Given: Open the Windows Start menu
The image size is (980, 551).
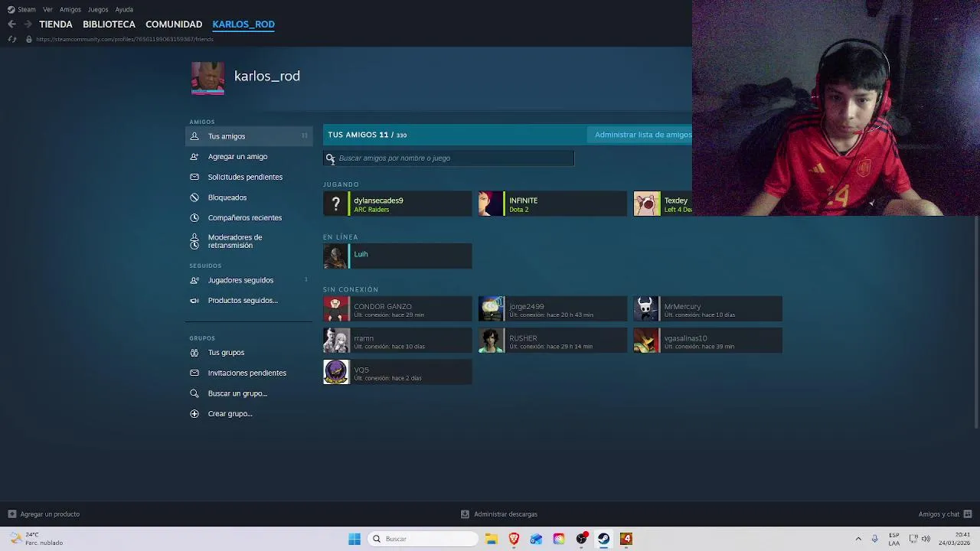Looking at the screenshot, I should (354, 539).
